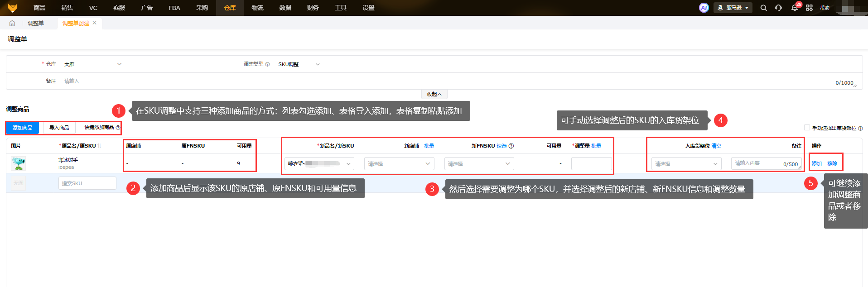868x287 pixels.
Task: Open the 采购 menu
Action: point(202,8)
